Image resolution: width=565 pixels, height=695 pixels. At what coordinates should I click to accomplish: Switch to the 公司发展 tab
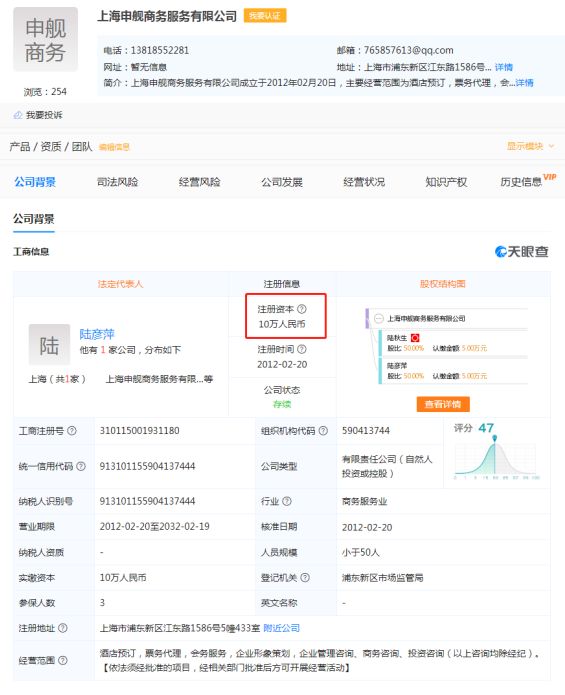point(282,182)
